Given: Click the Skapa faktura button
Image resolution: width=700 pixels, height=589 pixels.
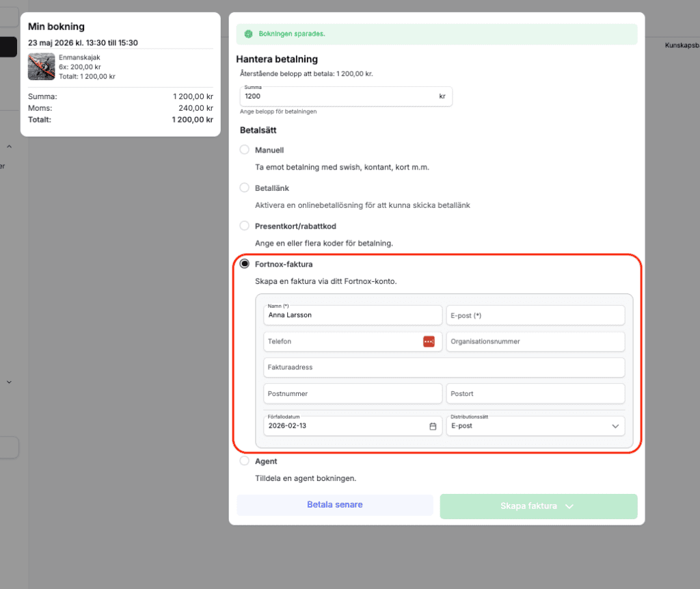Looking at the screenshot, I should [x=528, y=506].
